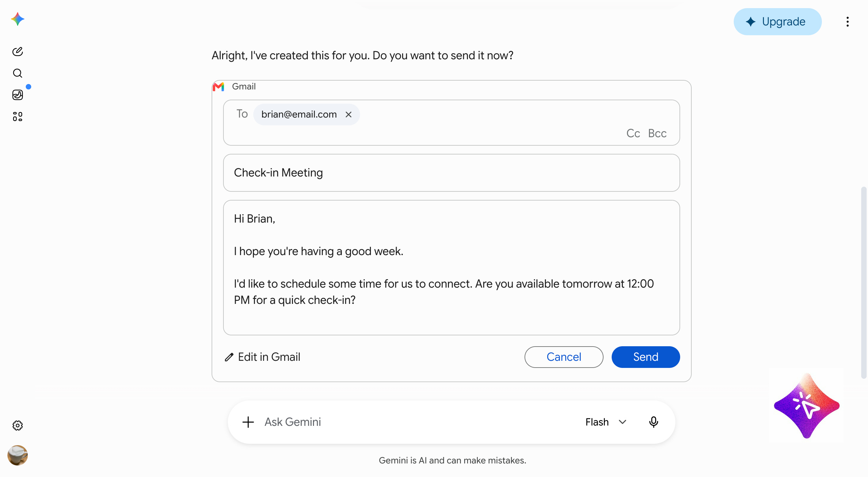The height and width of the screenshot is (477, 868).
Task: Click the Upgrade button
Action: click(x=777, y=22)
